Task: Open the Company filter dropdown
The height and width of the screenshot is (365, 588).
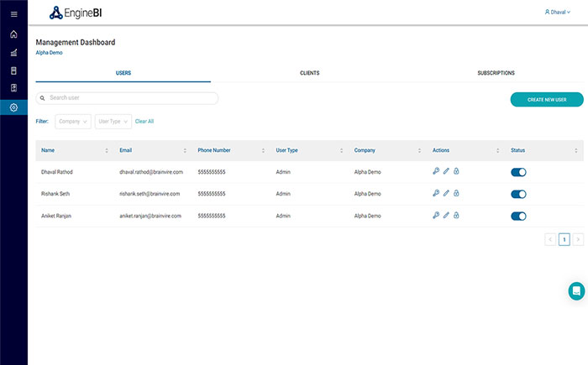Action: [x=73, y=122]
